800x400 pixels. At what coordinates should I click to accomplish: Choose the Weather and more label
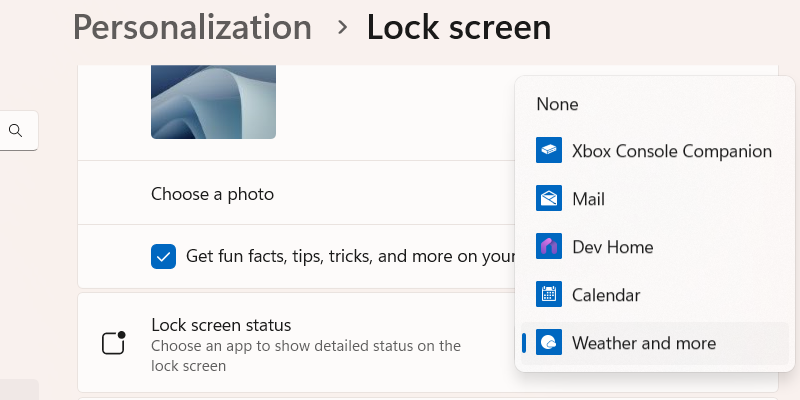click(x=644, y=343)
